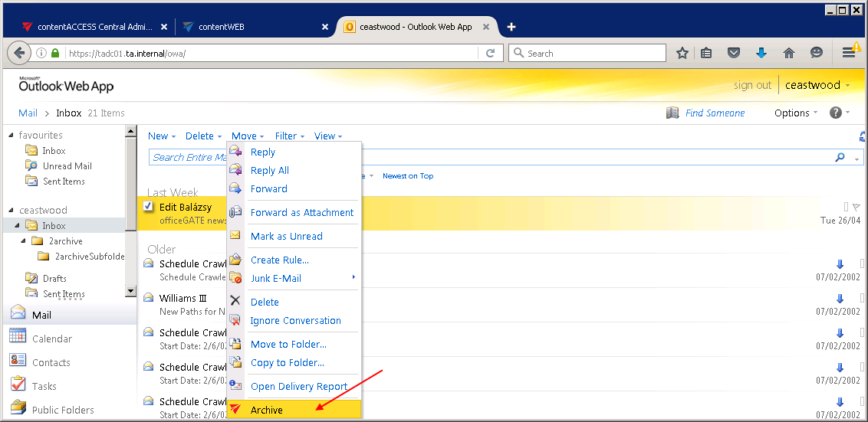Image resolution: width=868 pixels, height=422 pixels.
Task: Switch to the contentWEB browser tab
Action: [255, 27]
